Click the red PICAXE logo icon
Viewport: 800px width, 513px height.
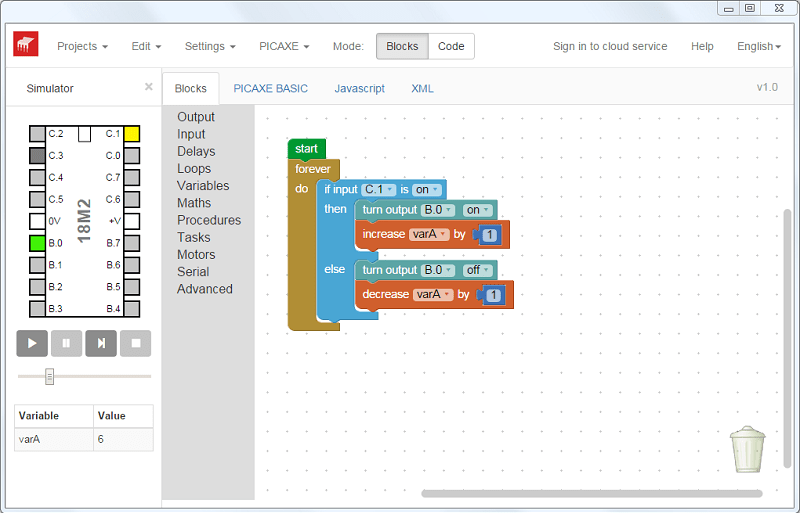click(26, 44)
